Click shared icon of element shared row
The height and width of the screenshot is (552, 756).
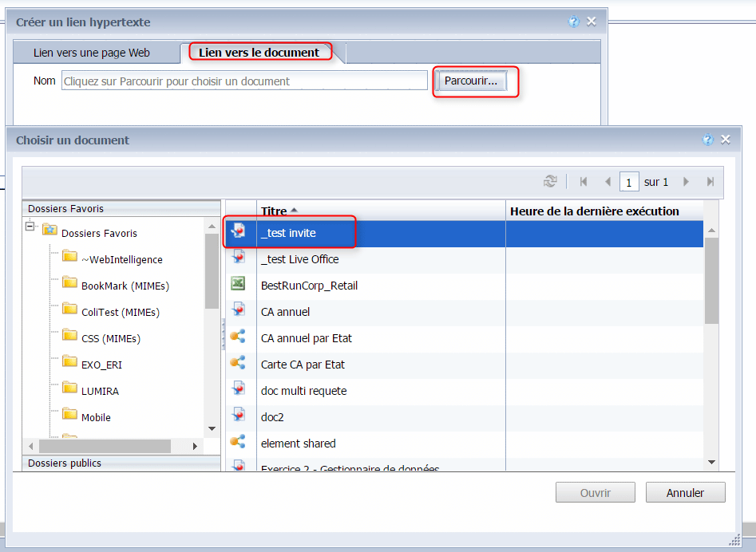[x=238, y=441]
